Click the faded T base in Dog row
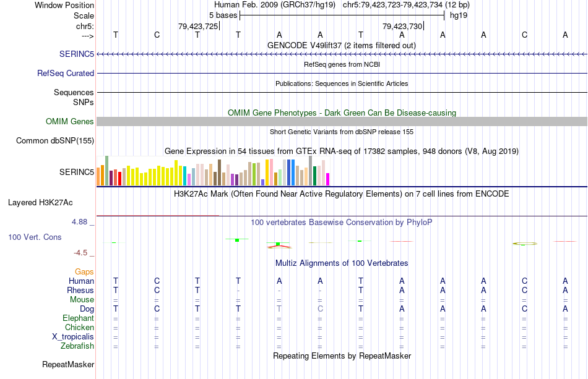588x379 pixels. pyautogui.click(x=279, y=309)
